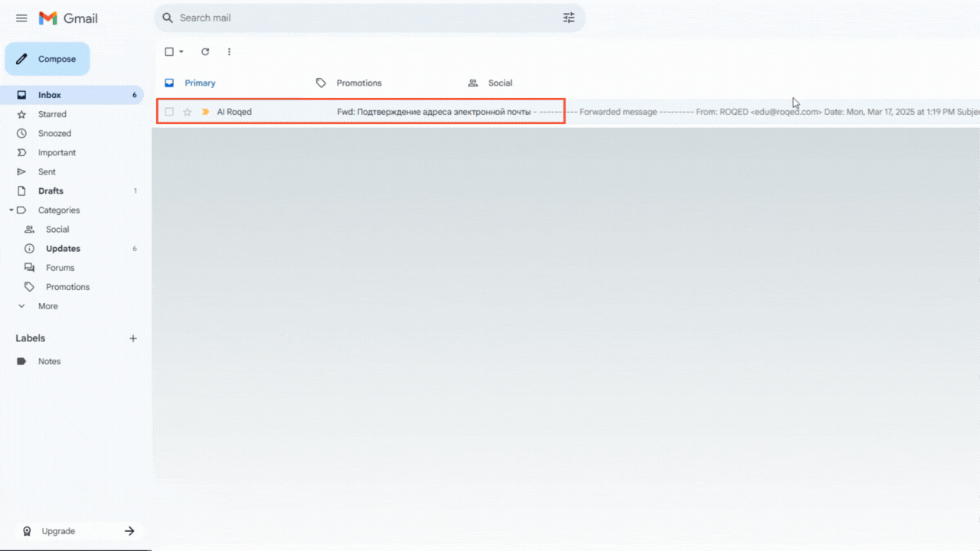Collapse the Categories section arrow
Viewport: 980px width, 551px height.
[11, 210]
